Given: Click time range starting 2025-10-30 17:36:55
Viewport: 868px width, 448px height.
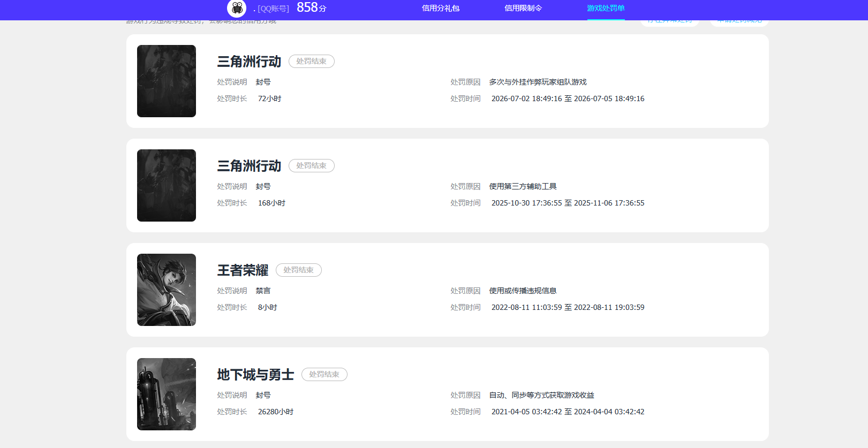Looking at the screenshot, I should point(568,203).
